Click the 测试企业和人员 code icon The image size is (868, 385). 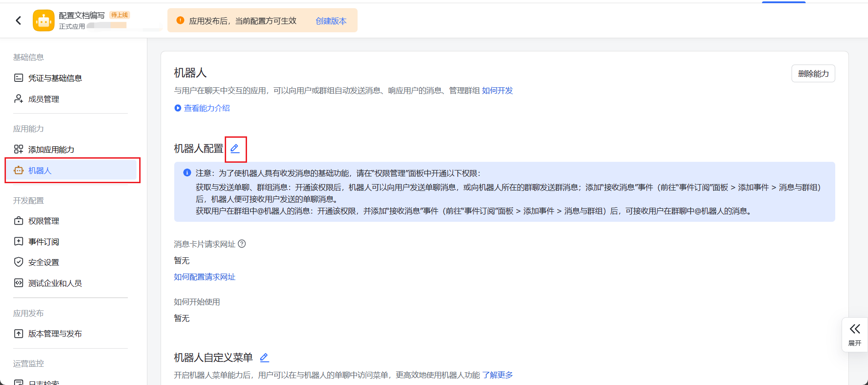click(x=19, y=283)
